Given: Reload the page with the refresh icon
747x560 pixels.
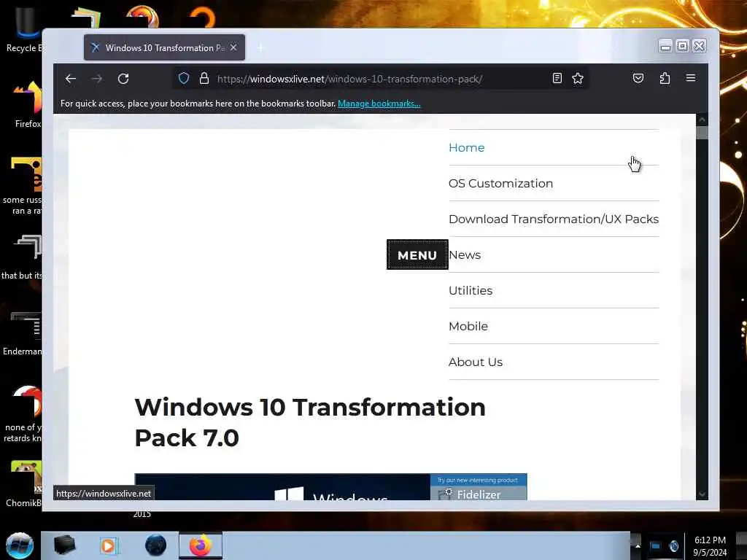Looking at the screenshot, I should [x=123, y=79].
